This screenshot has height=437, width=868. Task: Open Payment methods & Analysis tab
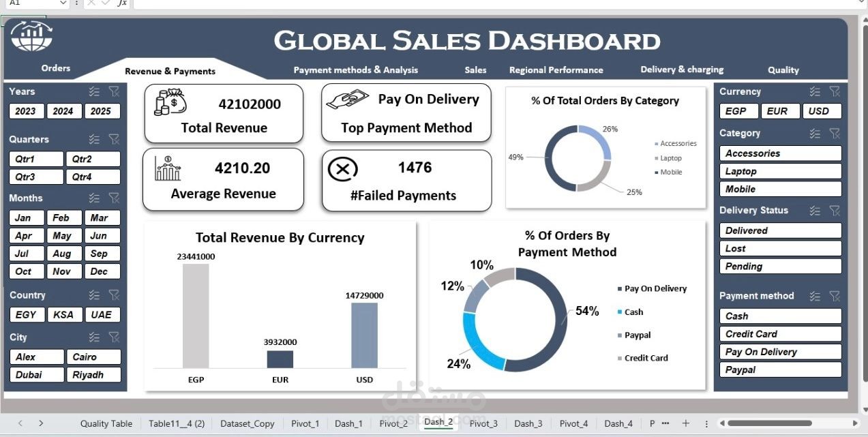click(x=356, y=70)
